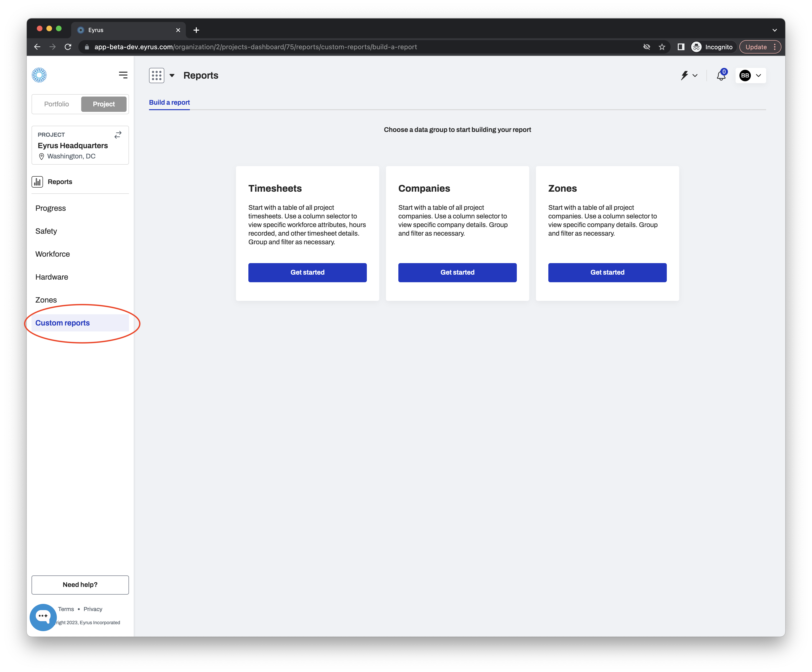812x672 pixels.
Task: Expand the tab search chevron in the browser title bar
Action: click(775, 30)
